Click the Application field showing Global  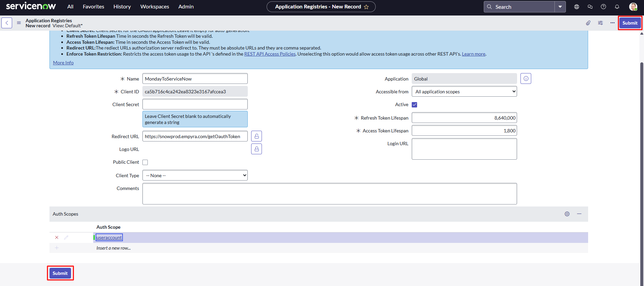pos(464,78)
